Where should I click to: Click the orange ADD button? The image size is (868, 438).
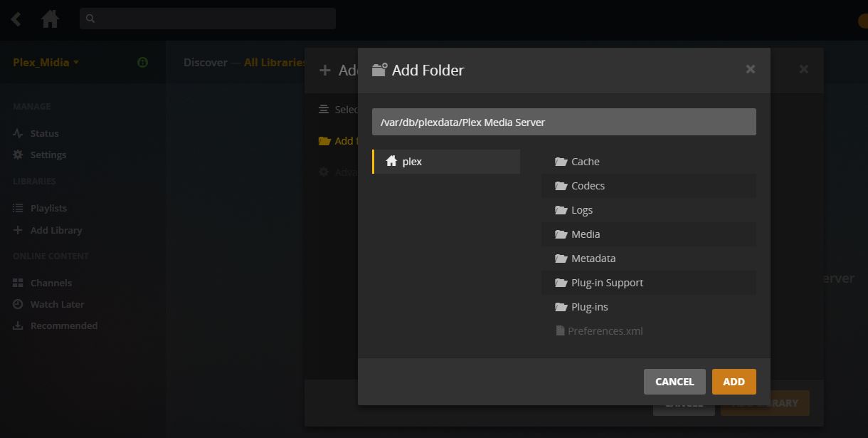(734, 382)
